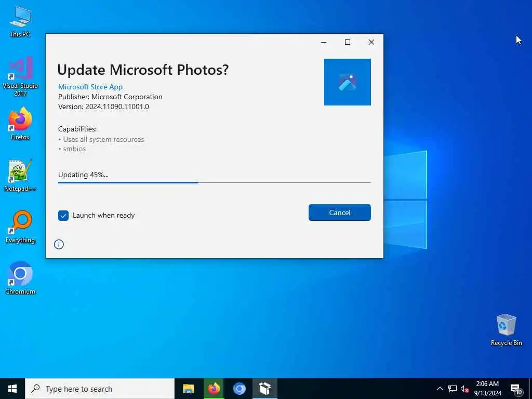532x399 pixels.
Task: Open the clock showing 2:06 AM
Action: [x=487, y=389]
